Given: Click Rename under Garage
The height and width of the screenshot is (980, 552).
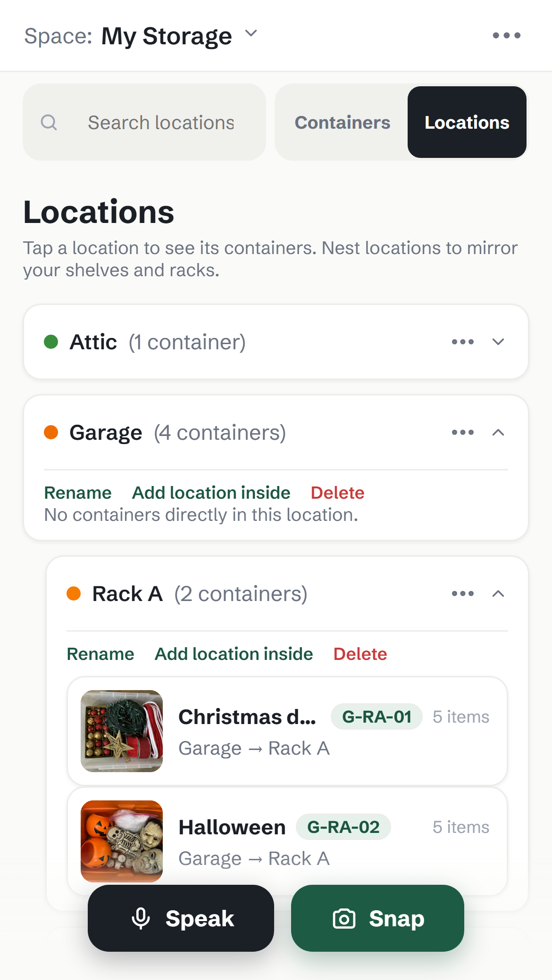Looking at the screenshot, I should (x=78, y=493).
